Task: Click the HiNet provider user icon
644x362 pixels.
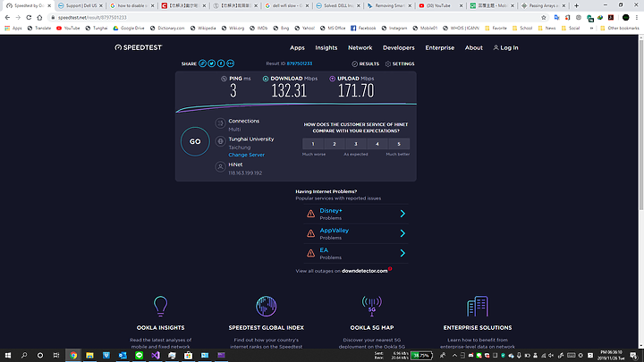Action: coord(220,166)
